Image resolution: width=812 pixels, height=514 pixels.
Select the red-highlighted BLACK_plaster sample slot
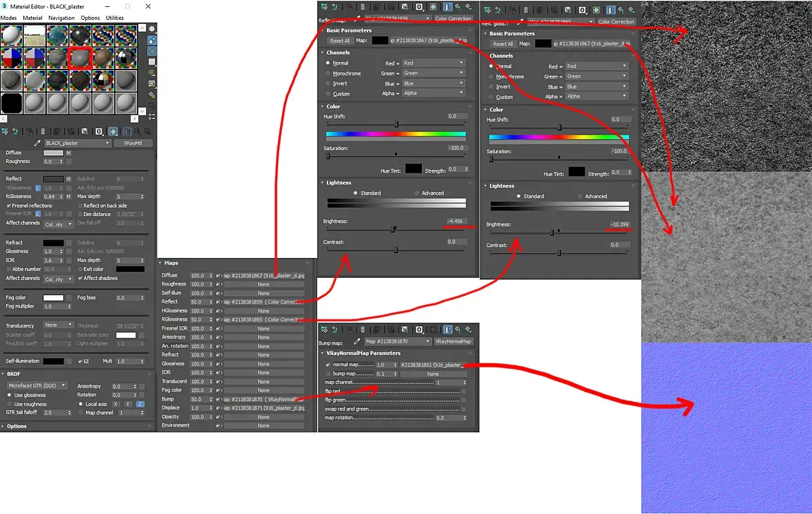(x=81, y=58)
